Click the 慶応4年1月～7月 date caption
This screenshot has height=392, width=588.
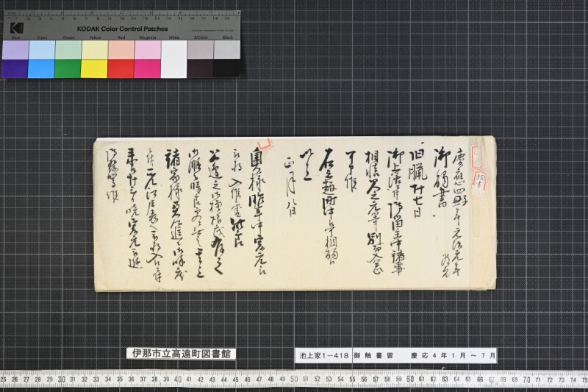pyautogui.click(x=448, y=355)
